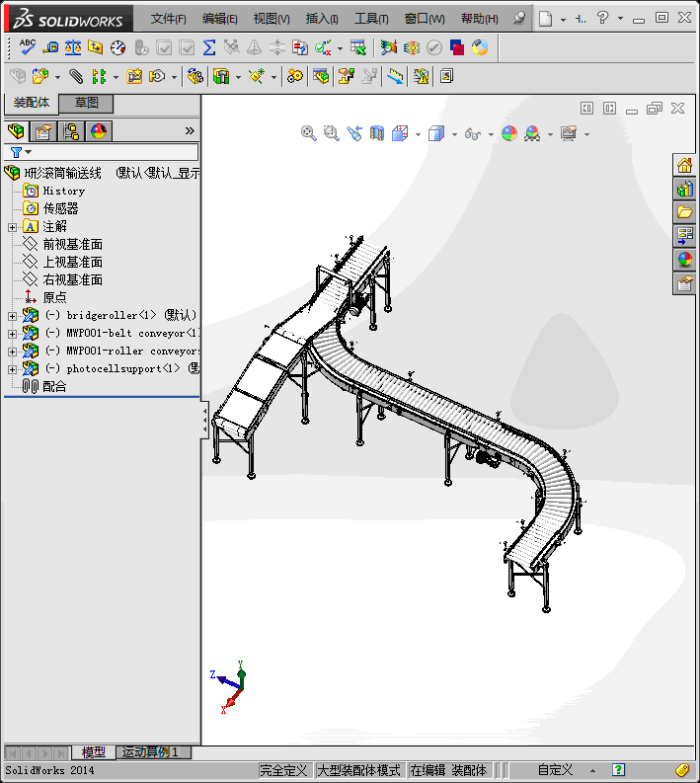Open Section Properties tool
Image resolution: width=700 pixels, height=783 pixels.
96,47
